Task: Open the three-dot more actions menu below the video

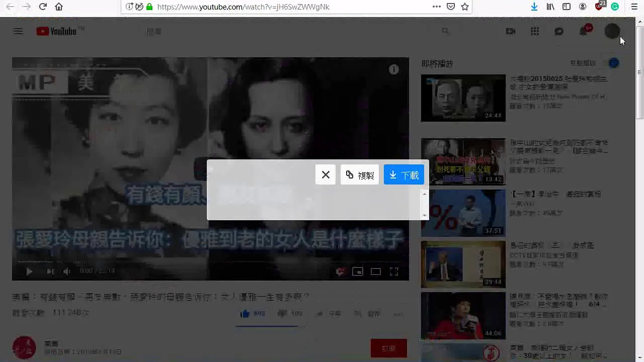Action: 398,314
